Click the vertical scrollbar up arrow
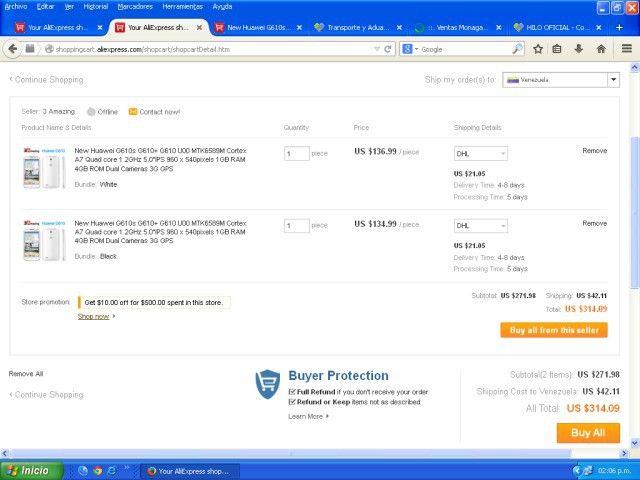The height and width of the screenshot is (480, 640). pyautogui.click(x=635, y=67)
